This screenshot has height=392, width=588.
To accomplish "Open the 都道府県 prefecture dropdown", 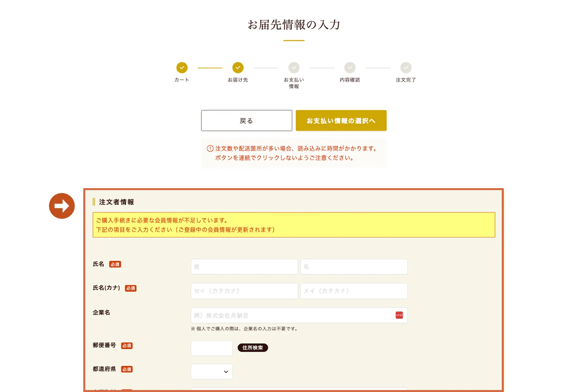I will tap(212, 372).
